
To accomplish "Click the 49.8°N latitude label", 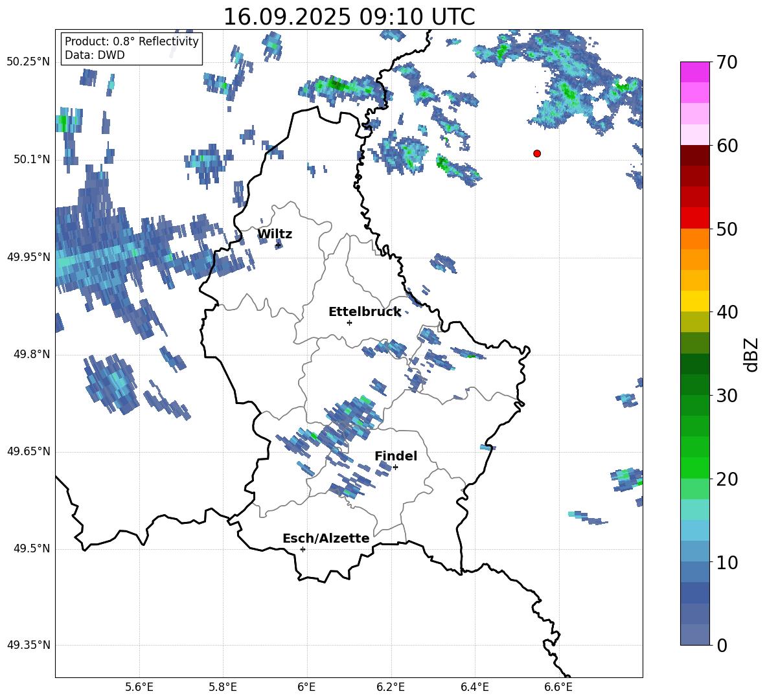I will (x=31, y=354).
